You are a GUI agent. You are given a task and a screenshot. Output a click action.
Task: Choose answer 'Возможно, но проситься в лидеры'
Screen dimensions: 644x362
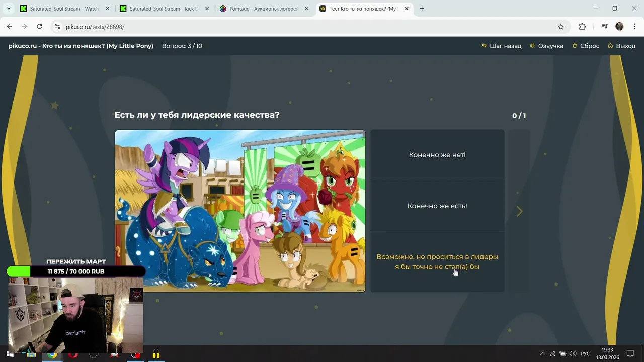tap(437, 261)
